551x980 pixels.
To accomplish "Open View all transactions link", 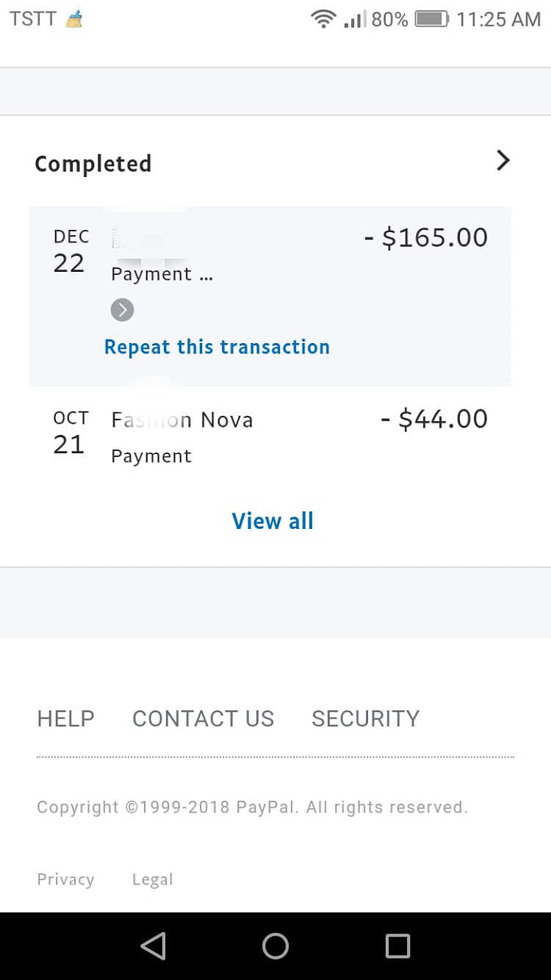I will click(x=273, y=521).
